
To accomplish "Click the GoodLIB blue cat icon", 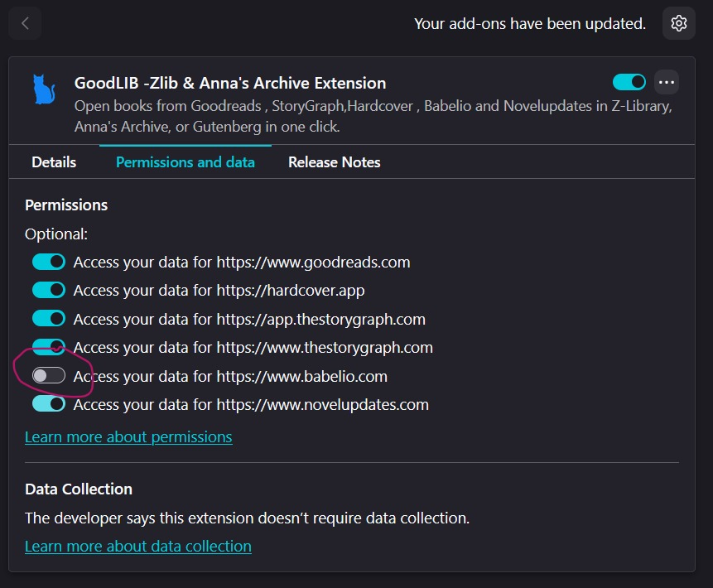I will tap(43, 89).
